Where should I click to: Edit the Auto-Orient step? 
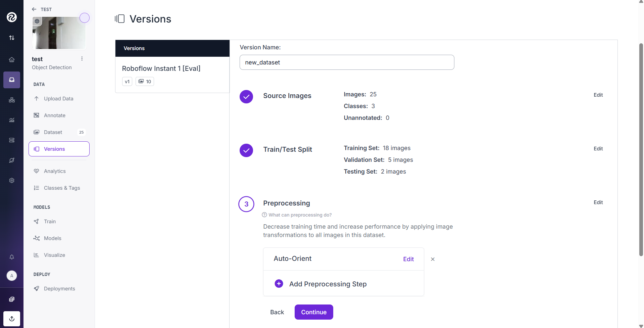click(x=408, y=259)
